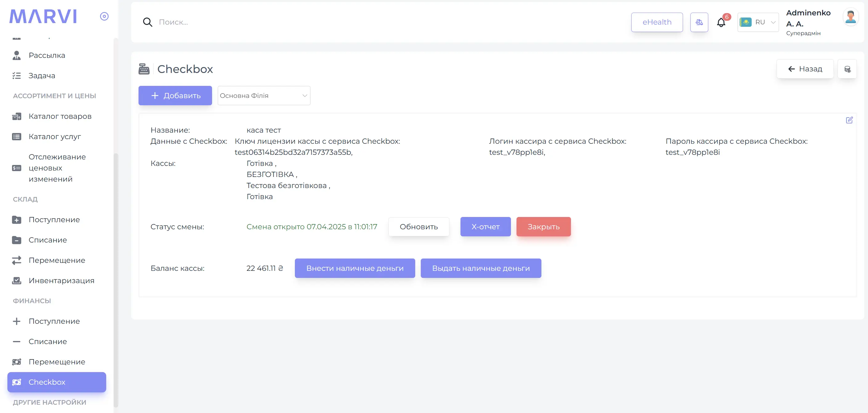Click the Задача checklist icon
Image resolution: width=868 pixels, height=413 pixels.
pyautogui.click(x=17, y=75)
